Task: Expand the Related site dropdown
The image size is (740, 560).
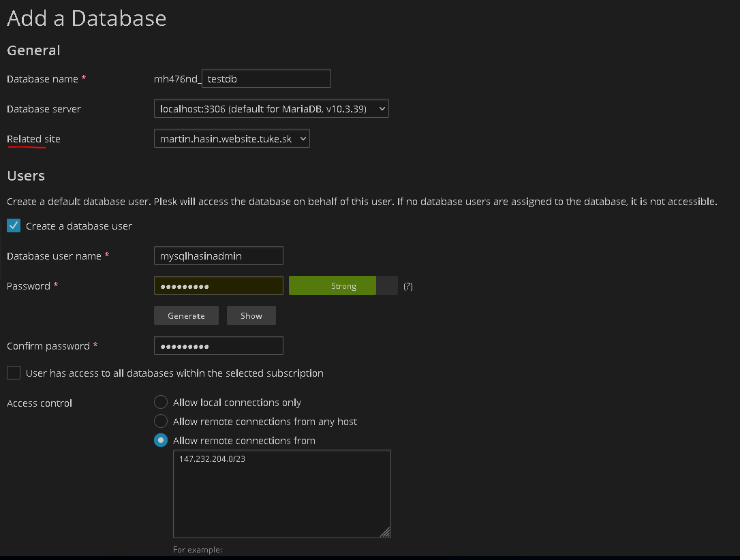Action: coord(232,138)
